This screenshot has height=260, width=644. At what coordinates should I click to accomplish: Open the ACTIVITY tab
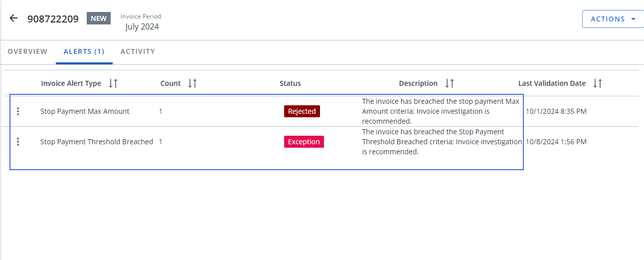coord(138,51)
